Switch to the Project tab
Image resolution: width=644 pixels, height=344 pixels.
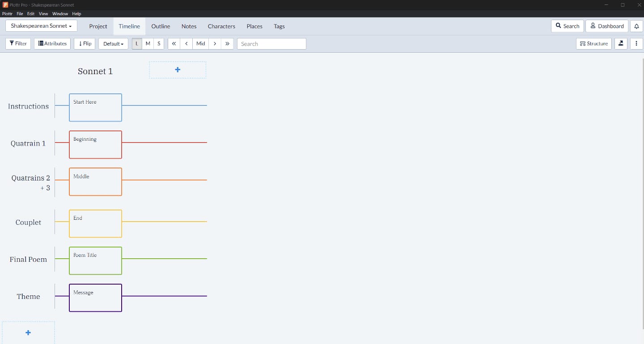click(x=98, y=26)
